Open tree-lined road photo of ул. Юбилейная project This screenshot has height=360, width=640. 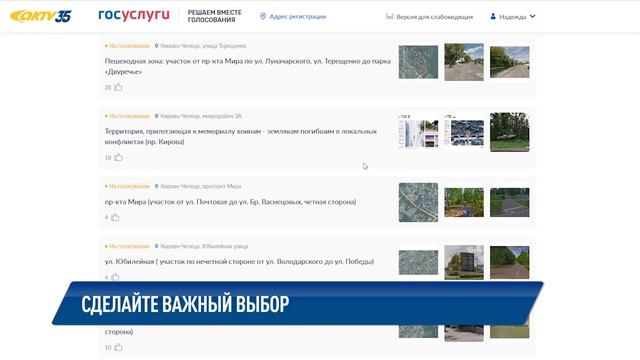point(510,262)
